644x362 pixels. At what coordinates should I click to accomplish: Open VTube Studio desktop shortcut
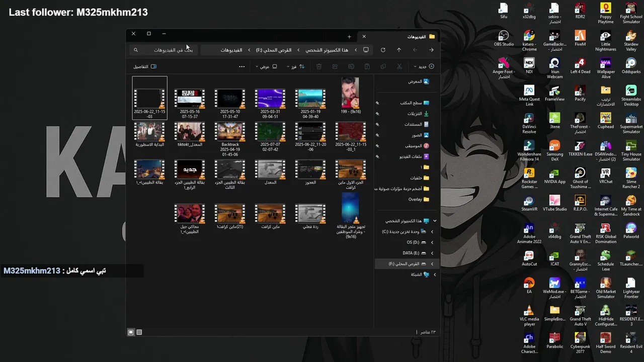[x=554, y=203]
